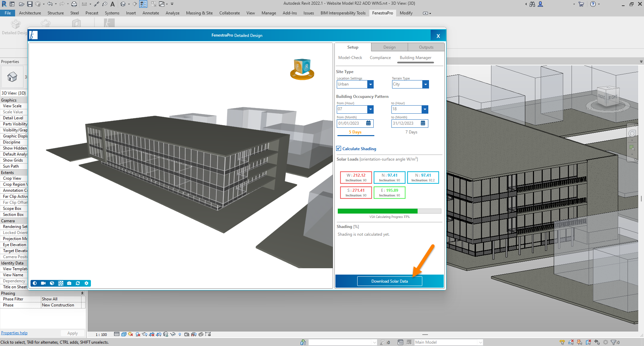644x346 pixels.
Task: Open Visual Style cube icon in view control bar
Action: point(124,334)
